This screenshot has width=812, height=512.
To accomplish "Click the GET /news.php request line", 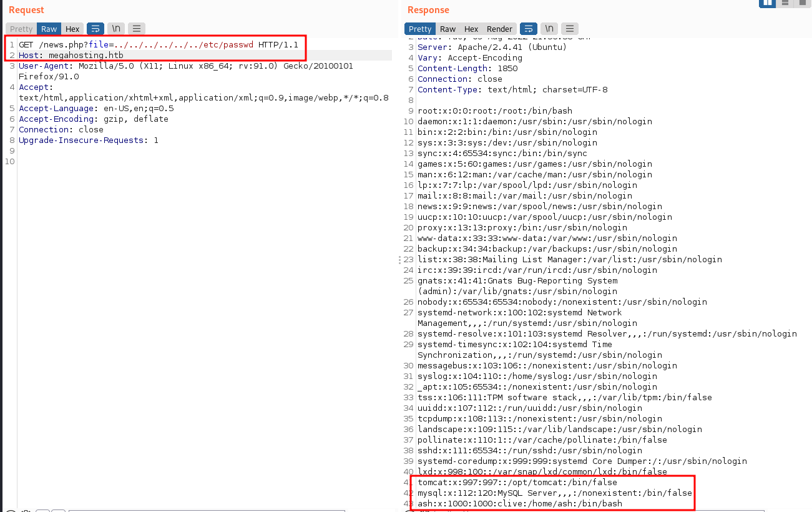I will coord(159,45).
